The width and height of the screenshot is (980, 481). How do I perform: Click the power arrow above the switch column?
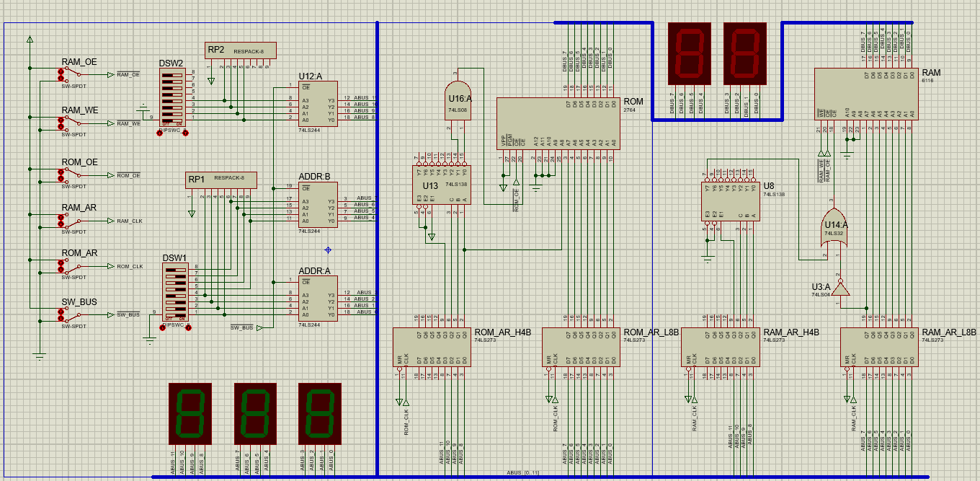[30, 39]
